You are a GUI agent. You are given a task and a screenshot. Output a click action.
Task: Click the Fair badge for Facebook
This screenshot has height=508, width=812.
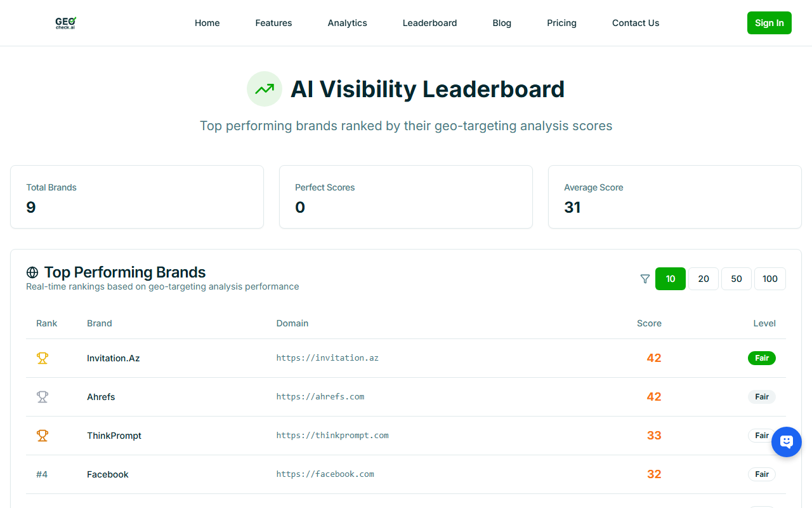pos(762,474)
